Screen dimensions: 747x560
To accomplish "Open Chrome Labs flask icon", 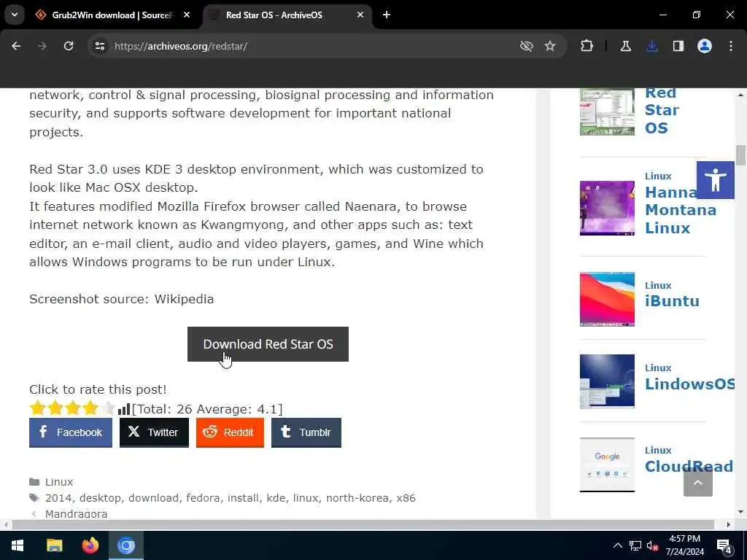I will coord(625,46).
